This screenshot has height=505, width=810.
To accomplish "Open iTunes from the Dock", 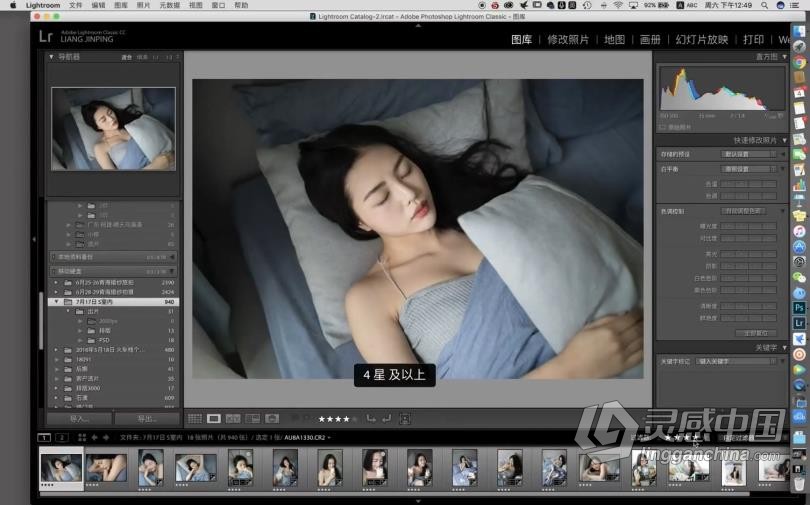I will pyautogui.click(x=799, y=231).
